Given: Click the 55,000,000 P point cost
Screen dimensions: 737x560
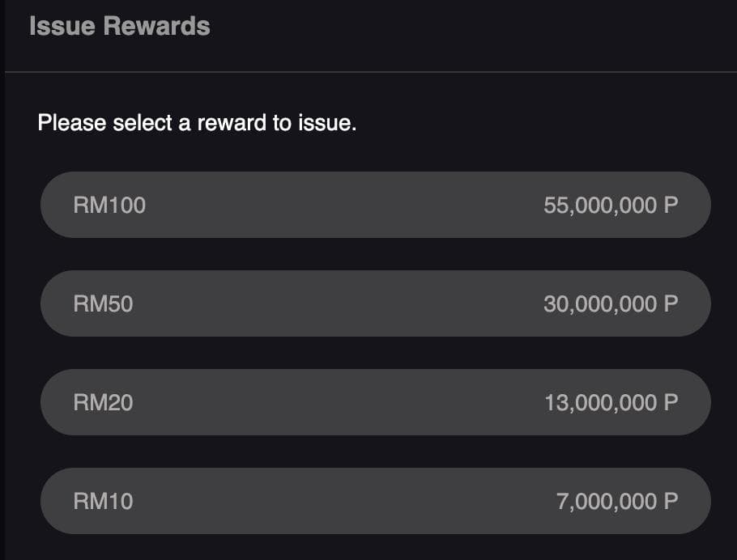Looking at the screenshot, I should click(612, 205).
